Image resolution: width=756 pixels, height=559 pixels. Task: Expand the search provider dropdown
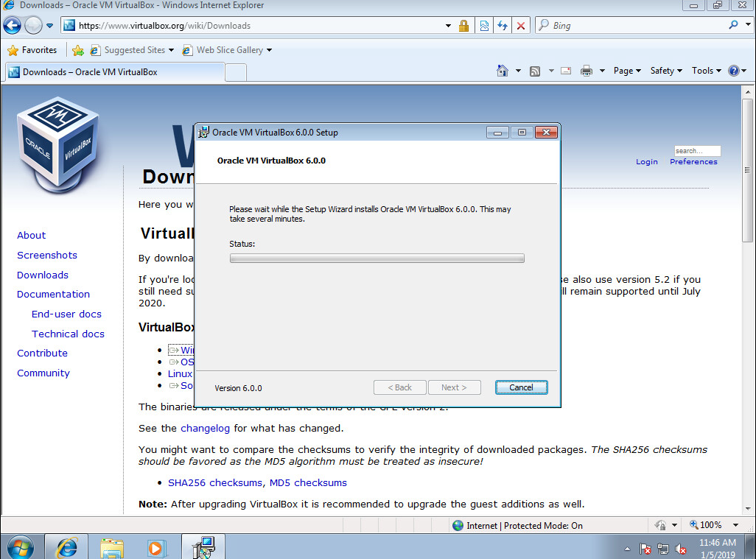click(749, 24)
